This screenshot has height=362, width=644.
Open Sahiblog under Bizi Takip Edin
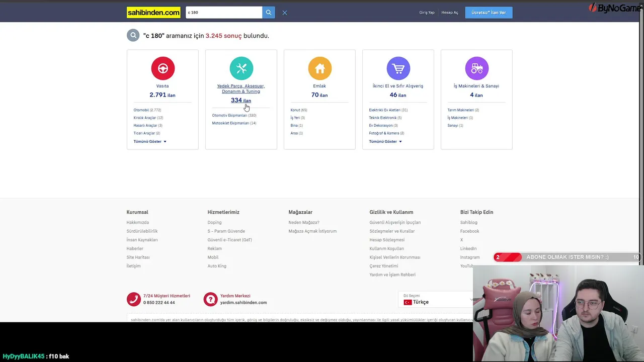pos(469,222)
